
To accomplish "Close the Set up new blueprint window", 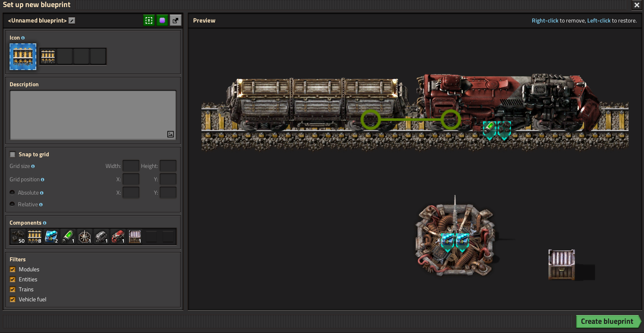I will [636, 5].
